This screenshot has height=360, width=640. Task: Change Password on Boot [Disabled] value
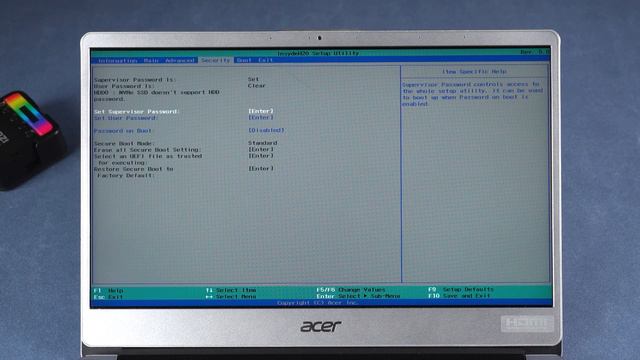pos(266,130)
